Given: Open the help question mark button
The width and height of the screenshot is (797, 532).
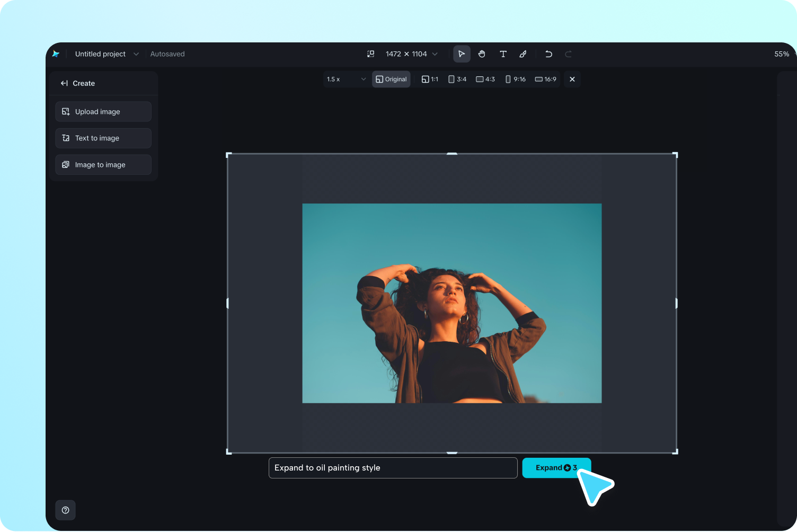Looking at the screenshot, I should click(x=66, y=510).
